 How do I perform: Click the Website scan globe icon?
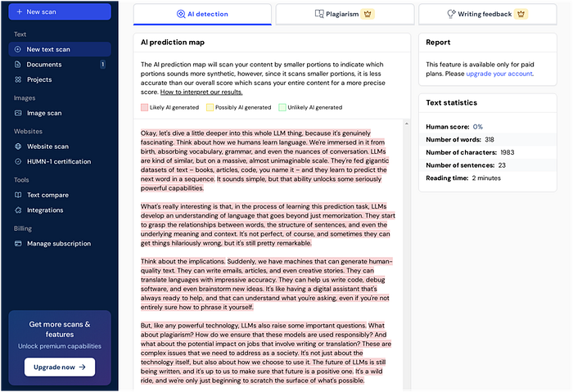(x=18, y=146)
